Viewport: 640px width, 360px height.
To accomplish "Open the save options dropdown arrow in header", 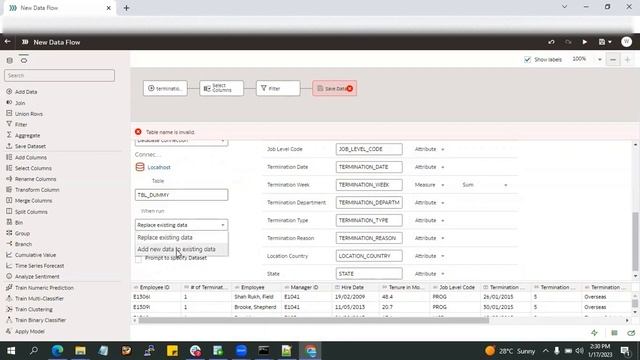I will click(610, 42).
